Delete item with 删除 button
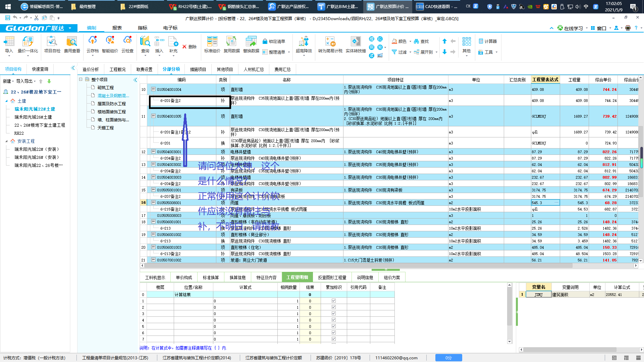 click(190, 47)
